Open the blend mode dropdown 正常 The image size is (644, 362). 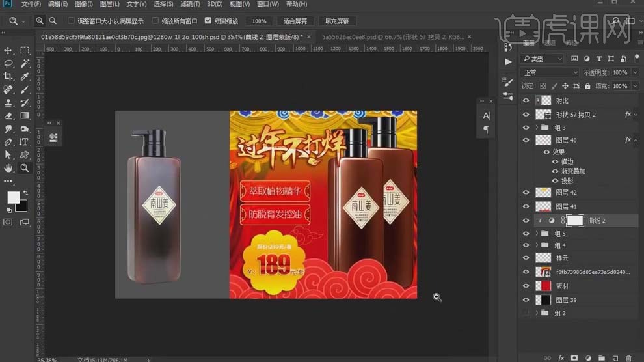[x=550, y=72]
